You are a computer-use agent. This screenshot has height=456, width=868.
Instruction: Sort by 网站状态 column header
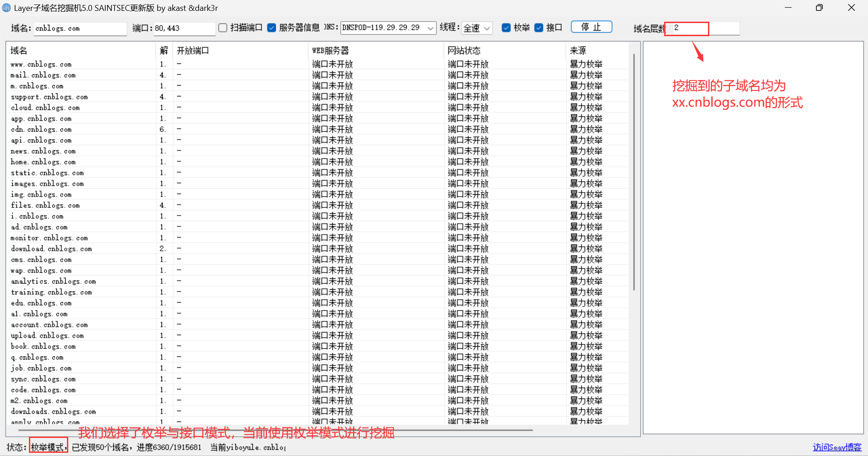[x=505, y=50]
